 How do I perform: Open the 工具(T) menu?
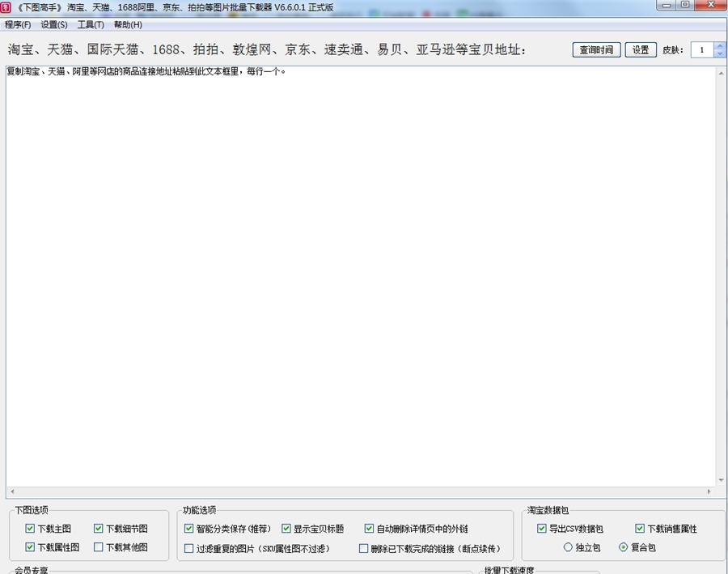[91, 24]
